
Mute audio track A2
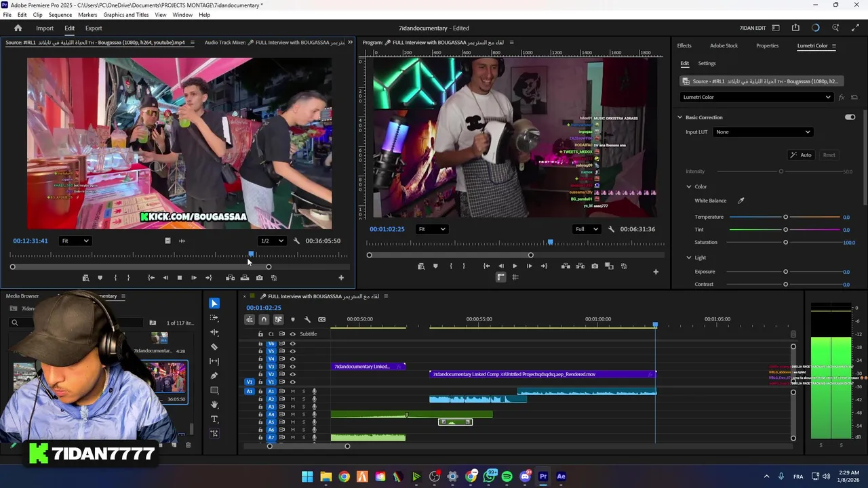[x=293, y=399]
